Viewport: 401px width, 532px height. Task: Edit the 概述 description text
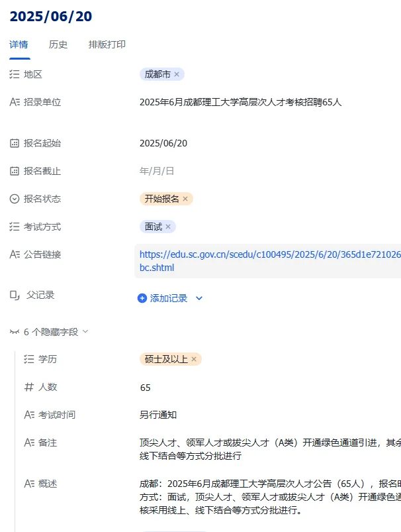270,497
